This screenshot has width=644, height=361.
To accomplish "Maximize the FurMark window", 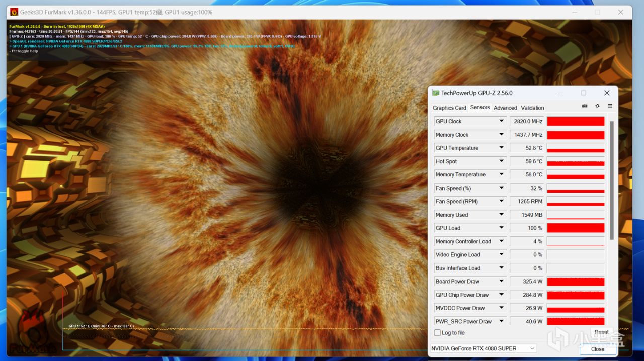I will pyautogui.click(x=597, y=12).
